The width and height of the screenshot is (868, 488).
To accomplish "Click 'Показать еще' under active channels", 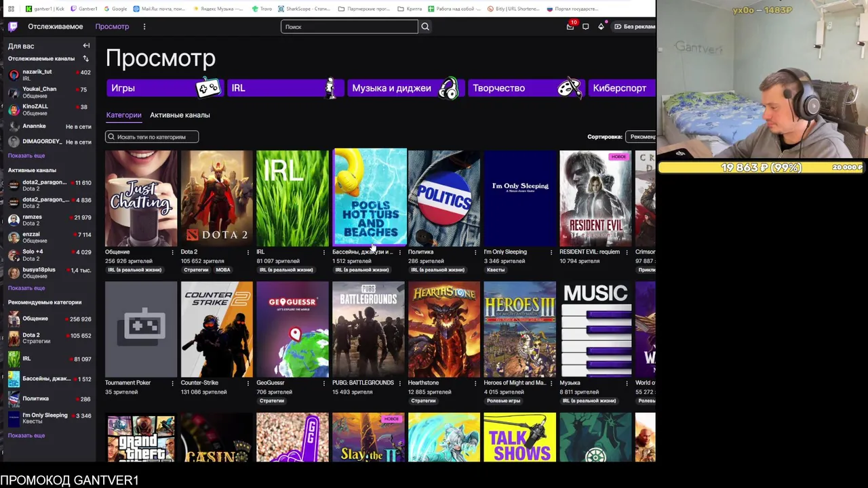I will [26, 288].
